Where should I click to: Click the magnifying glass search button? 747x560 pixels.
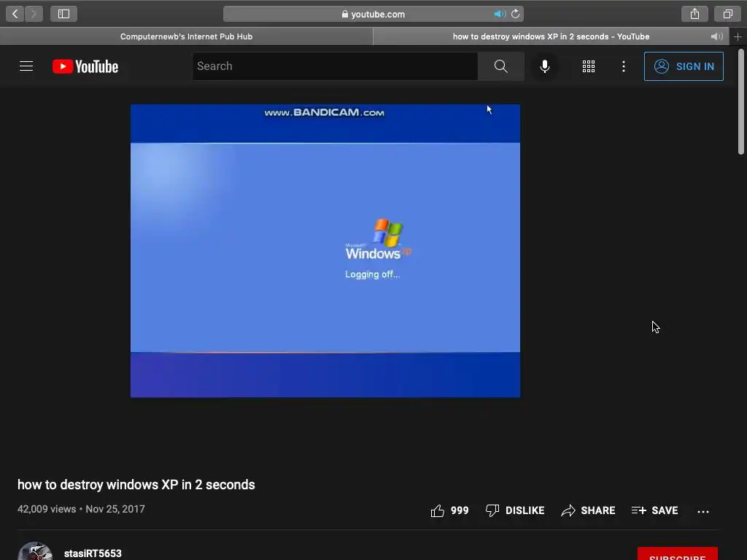pyautogui.click(x=500, y=66)
